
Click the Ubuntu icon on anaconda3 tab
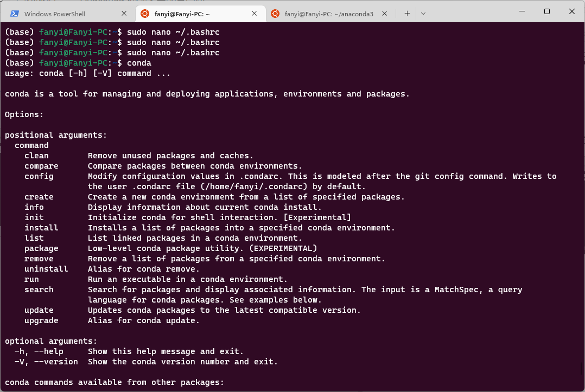(275, 14)
